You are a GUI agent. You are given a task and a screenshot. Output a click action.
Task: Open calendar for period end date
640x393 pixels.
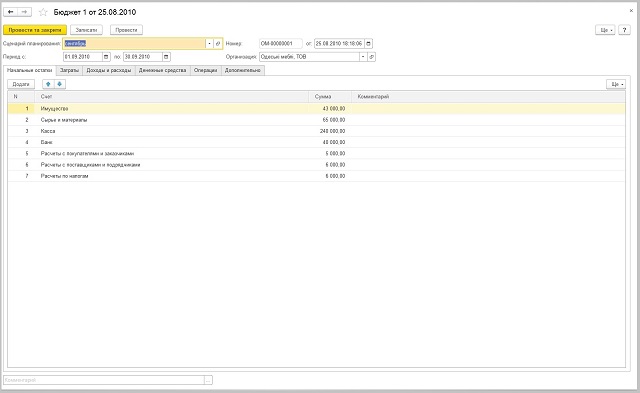pyautogui.click(x=166, y=57)
